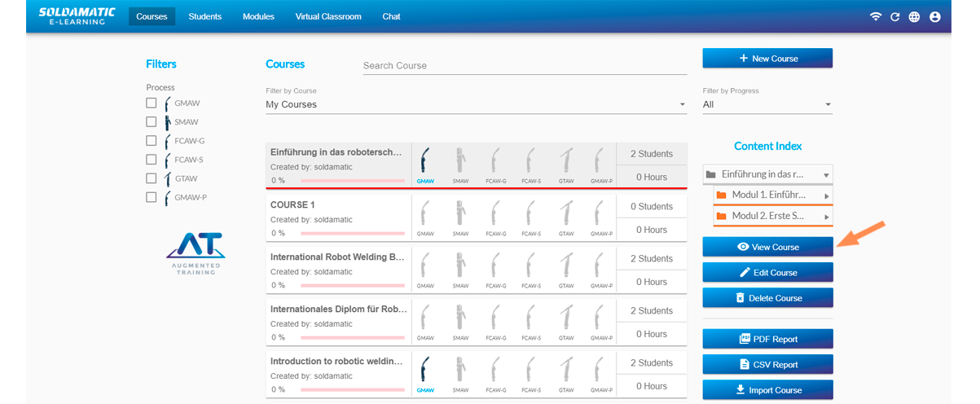The height and width of the screenshot is (404, 980).
Task: Check the FCAW-G filter checkbox
Action: coord(151,141)
